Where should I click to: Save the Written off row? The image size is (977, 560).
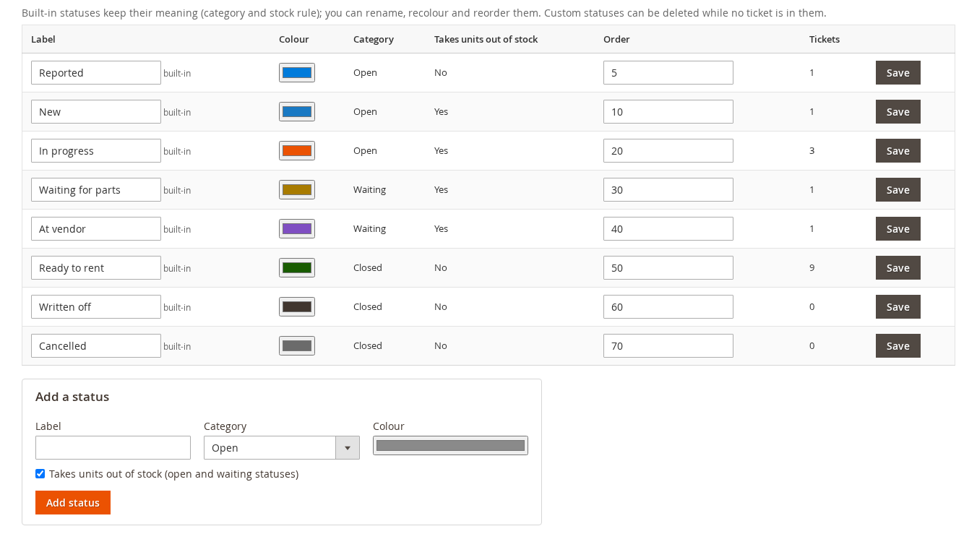click(x=898, y=307)
